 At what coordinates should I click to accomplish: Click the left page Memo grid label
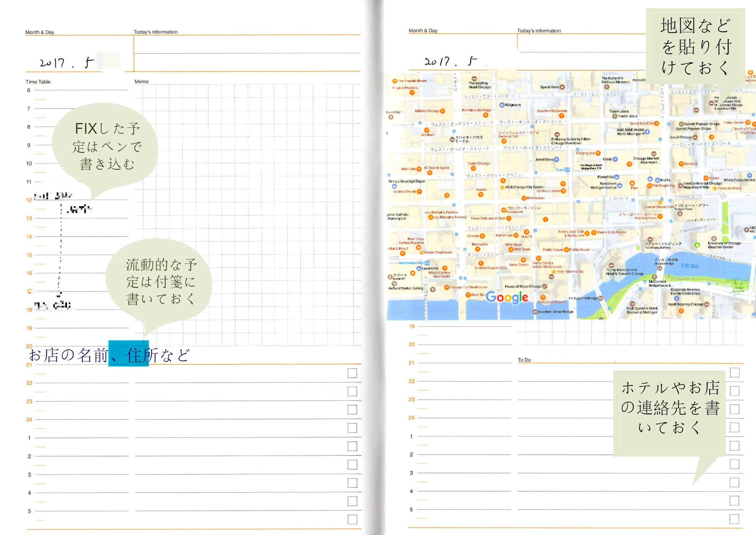click(142, 81)
